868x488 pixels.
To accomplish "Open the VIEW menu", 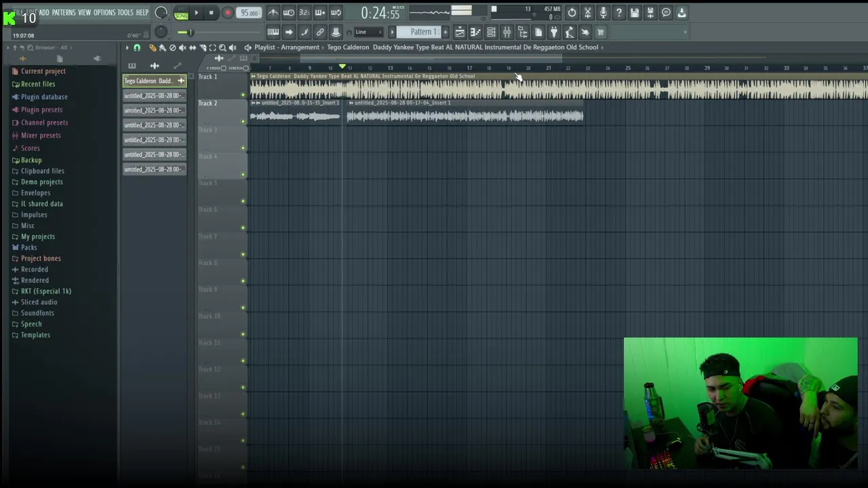I will 84,12.
